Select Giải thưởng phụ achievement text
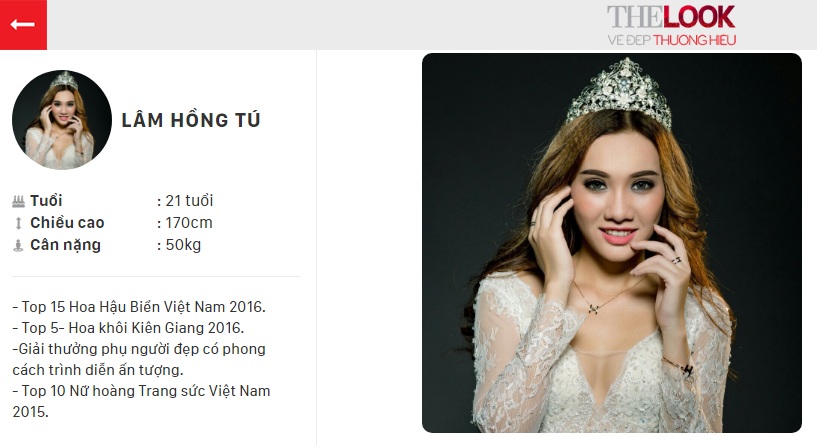 point(139,359)
